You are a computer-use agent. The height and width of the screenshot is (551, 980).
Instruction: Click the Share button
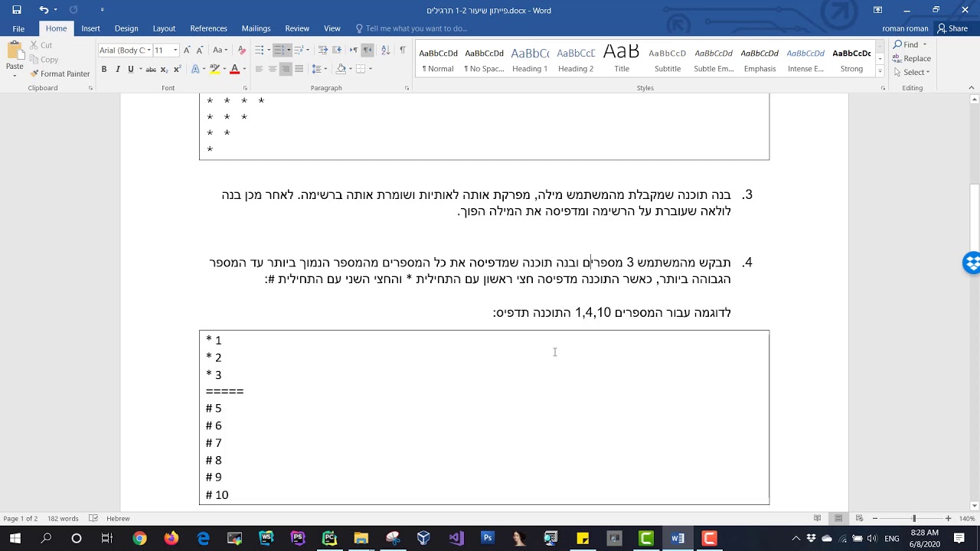point(952,28)
